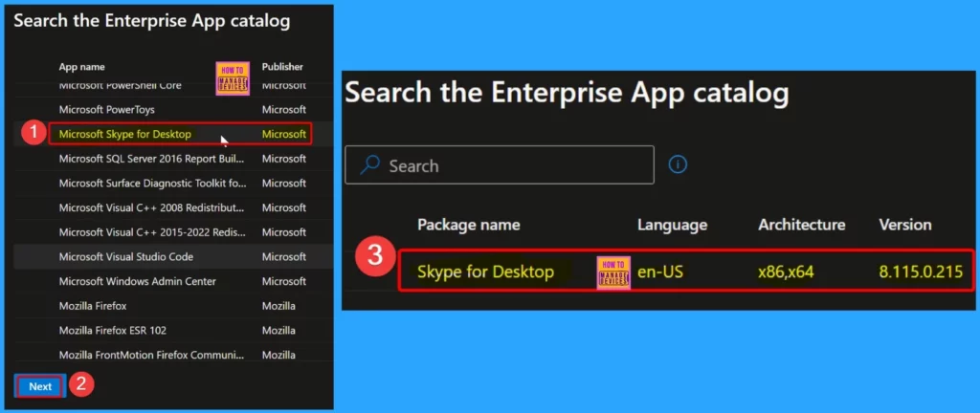Image resolution: width=980 pixels, height=413 pixels.
Task: Click the Publisher column header
Action: (x=282, y=67)
